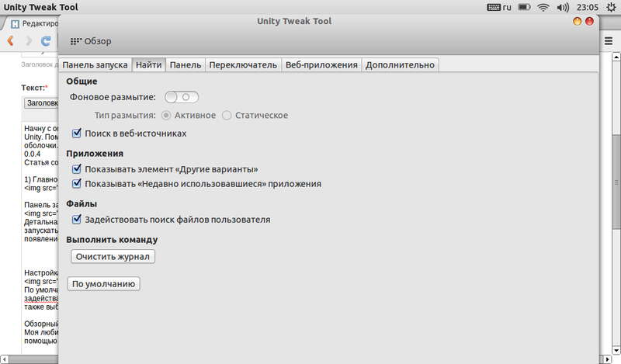Toggle Задействовать поиск файлов пользователя checkbox
Screen dimensions: 621x364
click(x=77, y=220)
